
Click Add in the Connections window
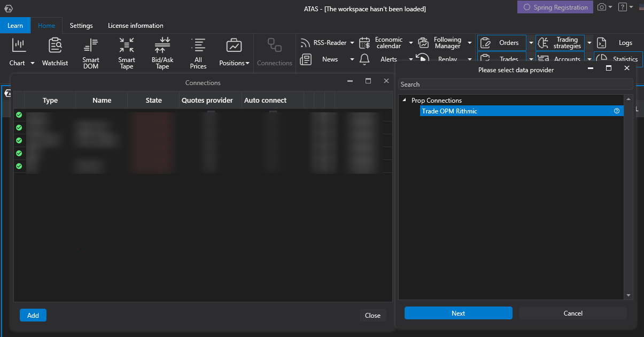[33, 315]
